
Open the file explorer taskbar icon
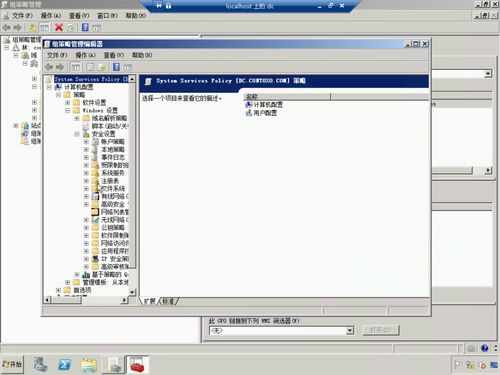click(89, 365)
